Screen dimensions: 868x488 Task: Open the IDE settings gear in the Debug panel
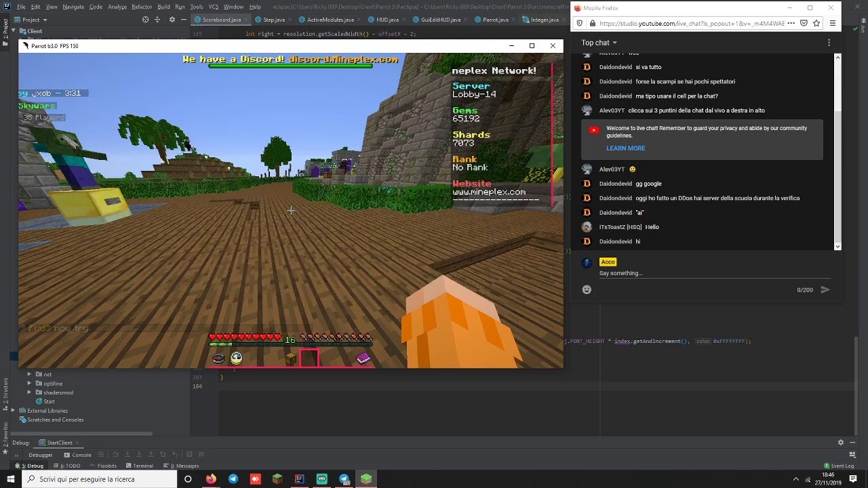pos(841,443)
